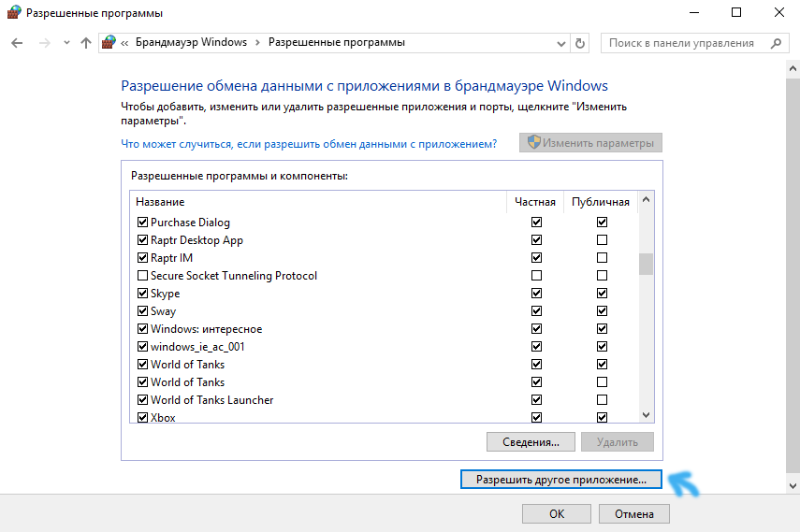Enable Public network for Raptr Desktop App
This screenshot has height=532, width=800.
(x=602, y=240)
